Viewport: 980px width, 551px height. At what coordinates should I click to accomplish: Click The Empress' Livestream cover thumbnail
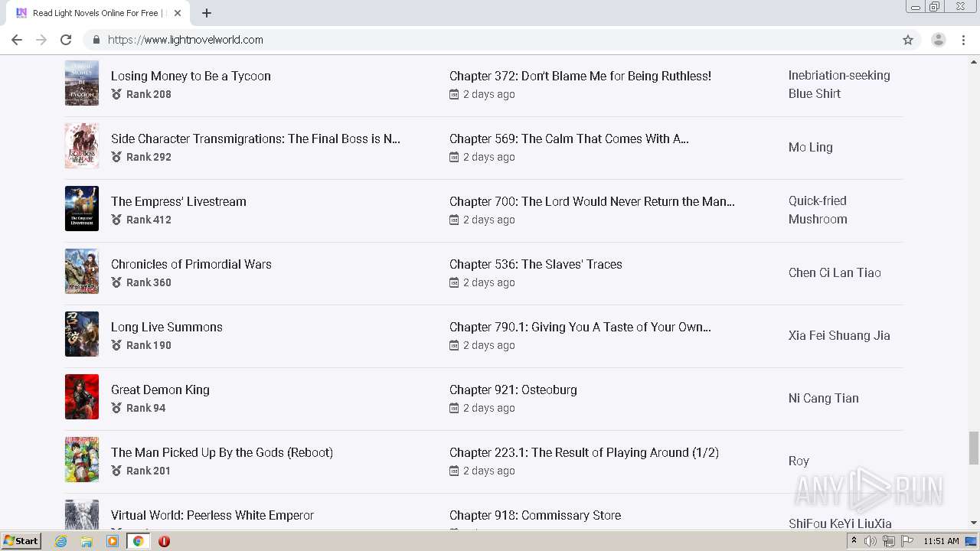82,208
